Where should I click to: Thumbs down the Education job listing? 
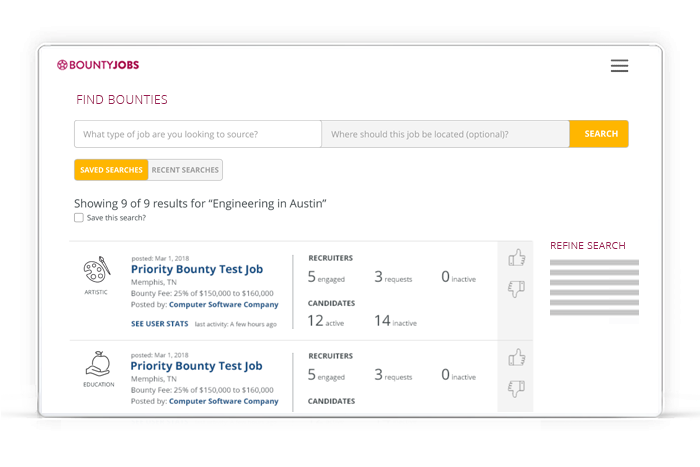(x=517, y=388)
